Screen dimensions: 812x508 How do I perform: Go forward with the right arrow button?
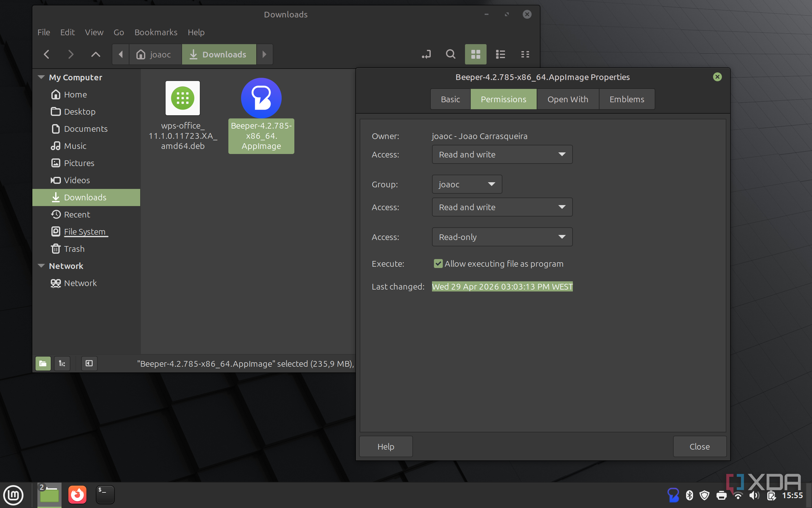pyautogui.click(x=70, y=54)
